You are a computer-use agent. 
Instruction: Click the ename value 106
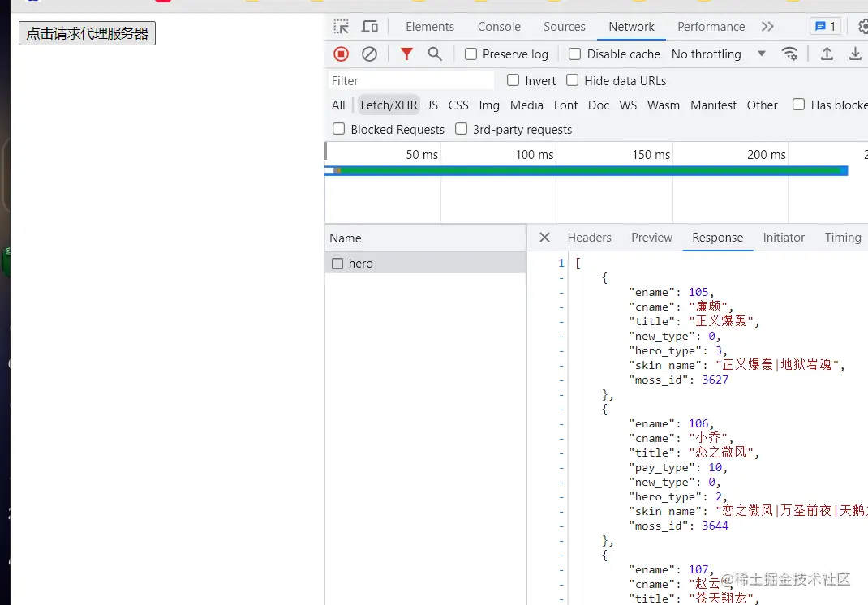pos(698,423)
